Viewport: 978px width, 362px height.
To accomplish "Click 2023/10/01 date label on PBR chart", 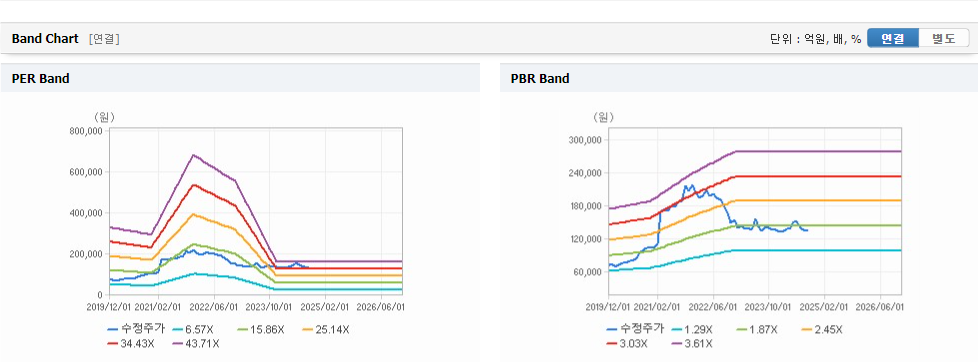I will click(769, 307).
